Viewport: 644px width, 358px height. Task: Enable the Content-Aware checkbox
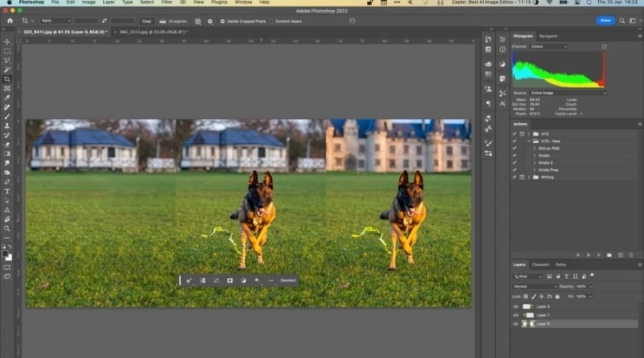(x=270, y=21)
